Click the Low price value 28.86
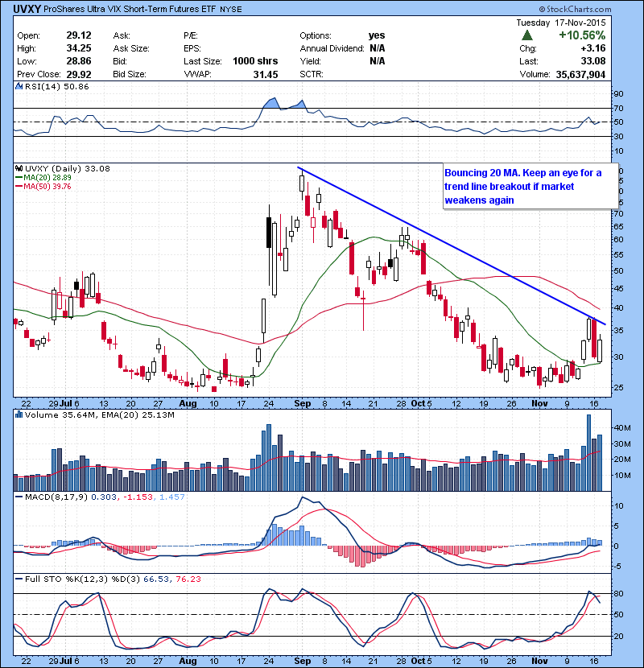The image size is (644, 668). pyautogui.click(x=79, y=61)
